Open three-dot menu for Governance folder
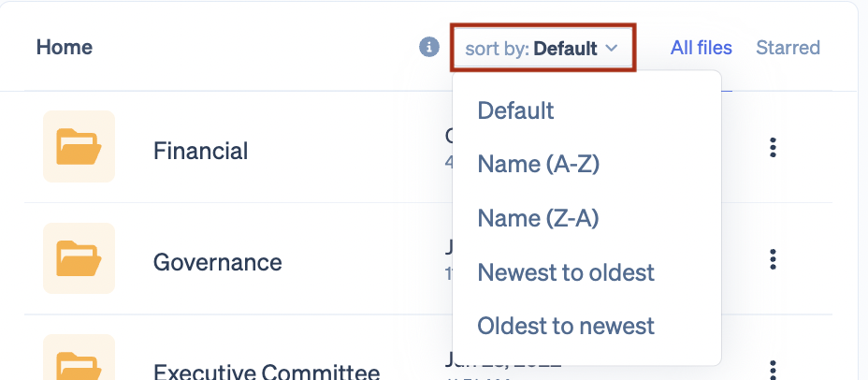This screenshot has height=380, width=868. pyautogui.click(x=773, y=258)
